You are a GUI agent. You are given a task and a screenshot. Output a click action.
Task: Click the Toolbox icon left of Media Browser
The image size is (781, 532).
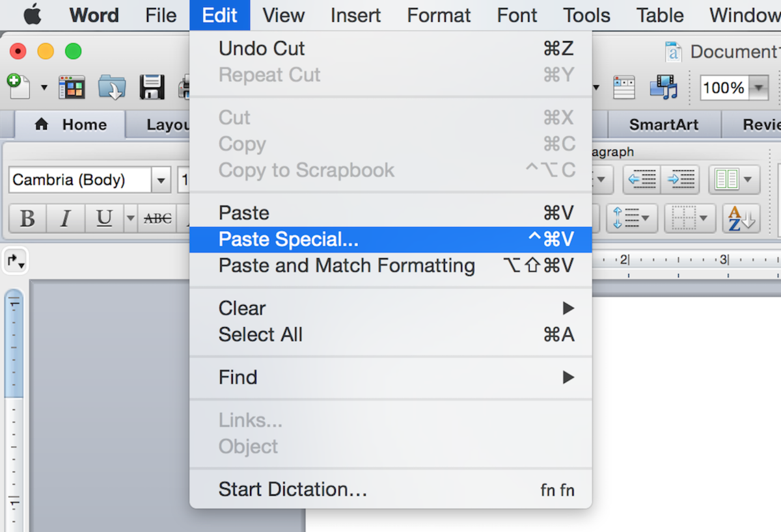pyautogui.click(x=623, y=86)
